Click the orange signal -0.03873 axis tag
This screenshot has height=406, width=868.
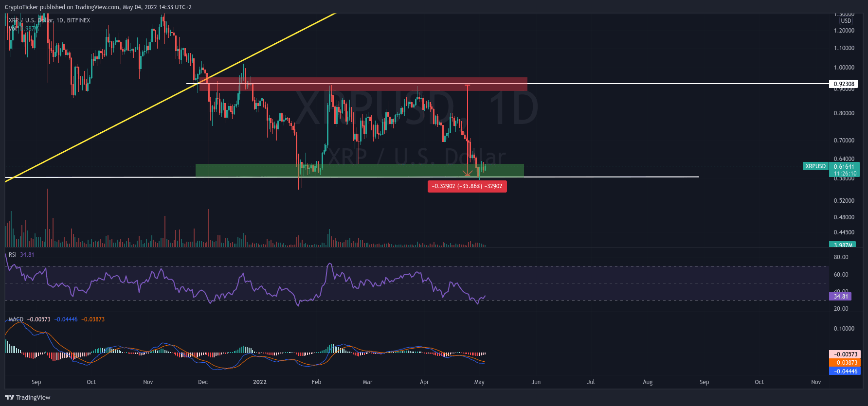[844, 363]
